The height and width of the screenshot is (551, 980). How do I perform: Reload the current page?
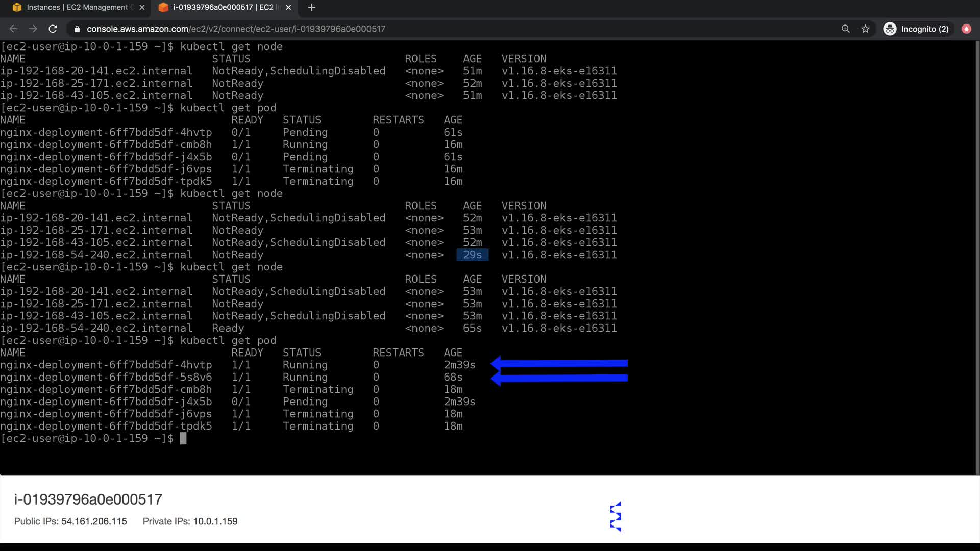53,29
